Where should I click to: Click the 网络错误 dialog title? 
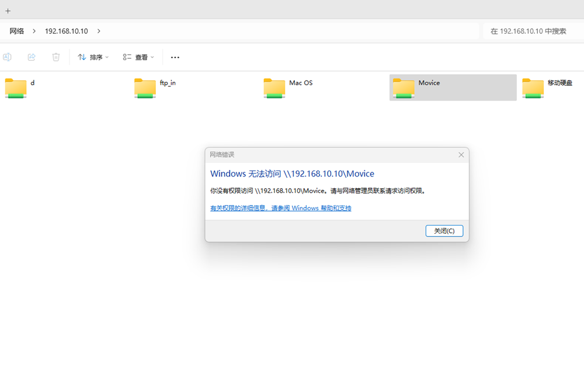(x=222, y=155)
